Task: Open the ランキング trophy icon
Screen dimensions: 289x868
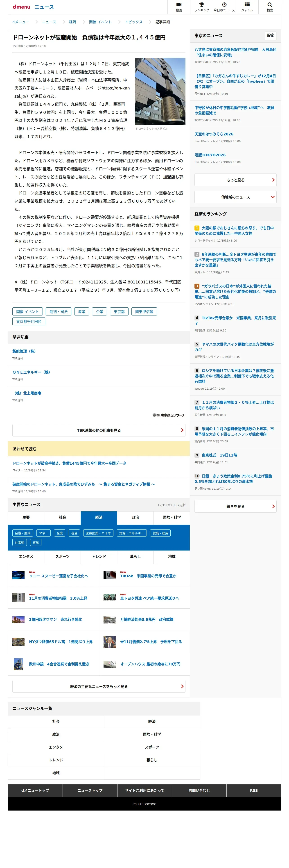Action: 201,7
